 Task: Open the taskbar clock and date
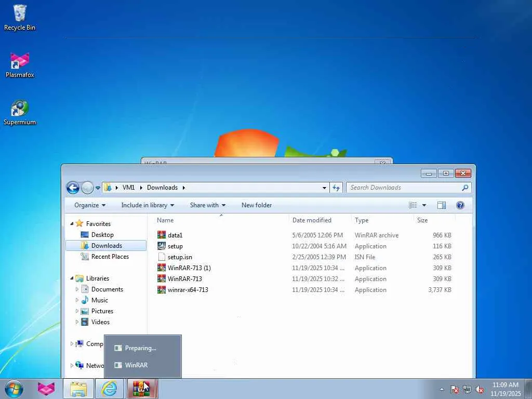pyautogui.click(x=506, y=389)
